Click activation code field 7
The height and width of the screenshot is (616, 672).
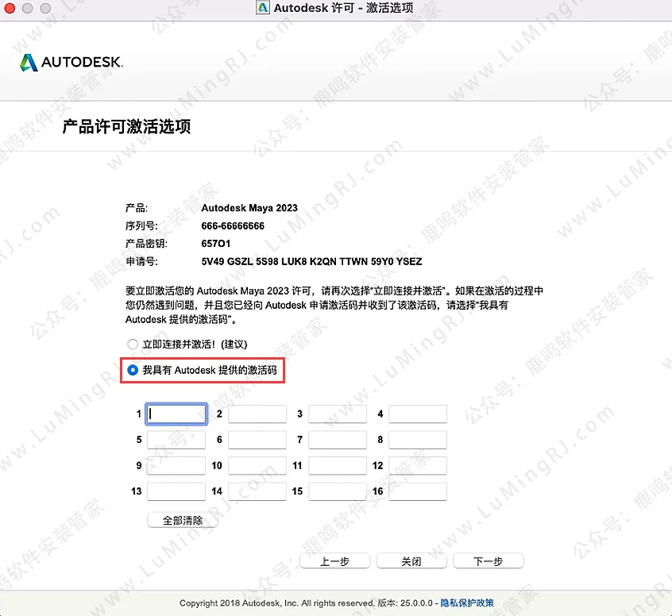338,440
